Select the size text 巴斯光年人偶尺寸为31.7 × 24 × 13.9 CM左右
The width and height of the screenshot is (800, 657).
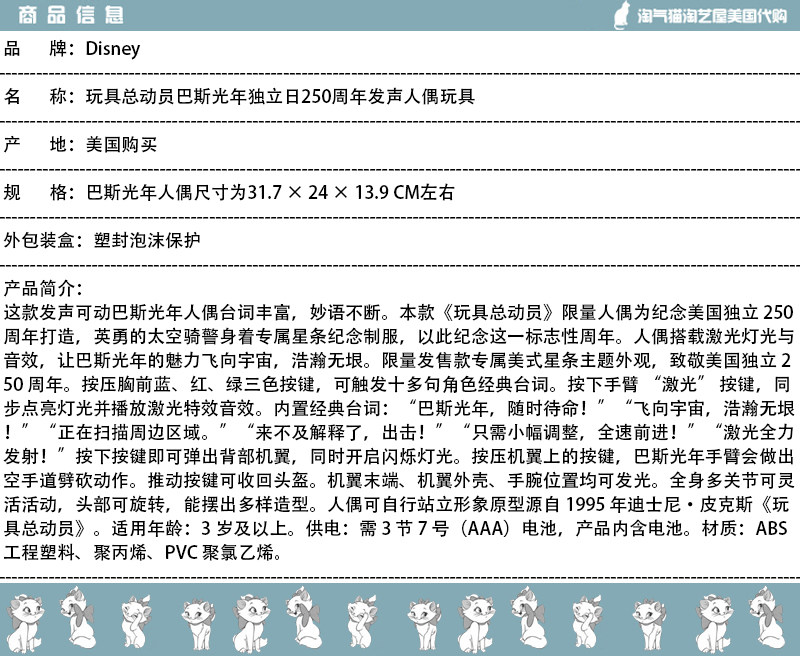pos(270,192)
